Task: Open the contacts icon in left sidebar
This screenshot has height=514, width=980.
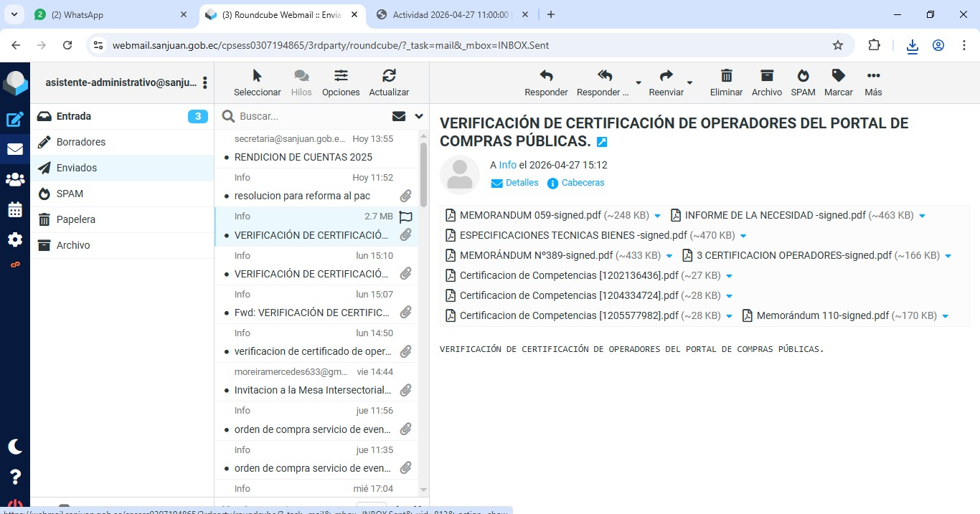Action: click(15, 180)
